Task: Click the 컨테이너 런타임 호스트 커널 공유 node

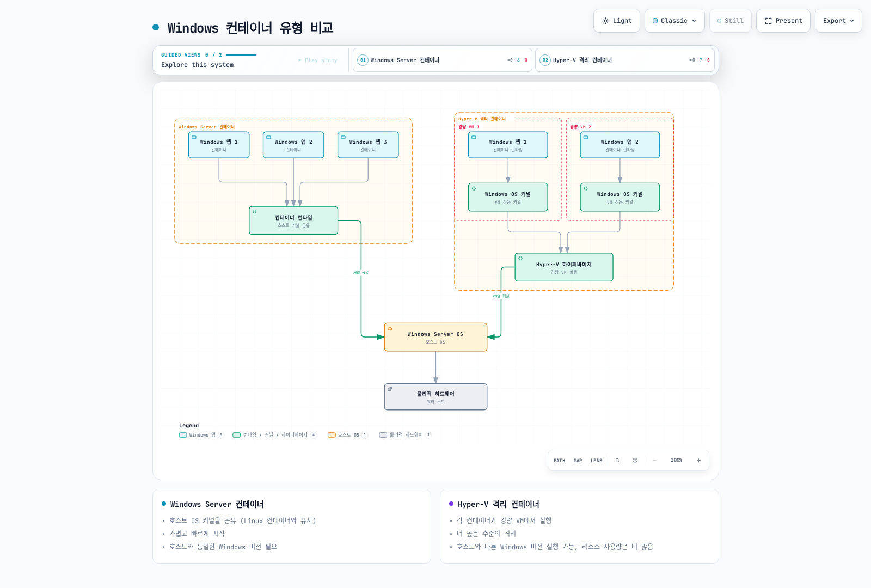Action: click(293, 220)
